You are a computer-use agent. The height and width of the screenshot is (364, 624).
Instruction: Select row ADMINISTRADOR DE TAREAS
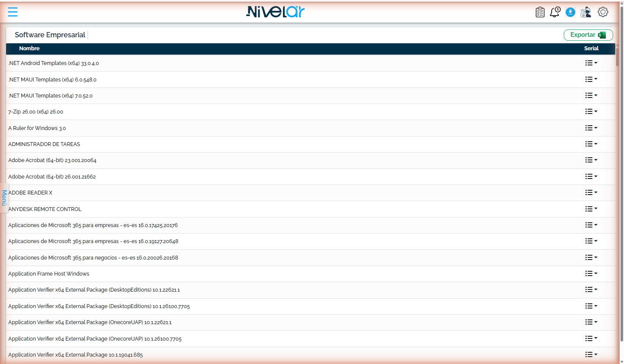[310, 144]
